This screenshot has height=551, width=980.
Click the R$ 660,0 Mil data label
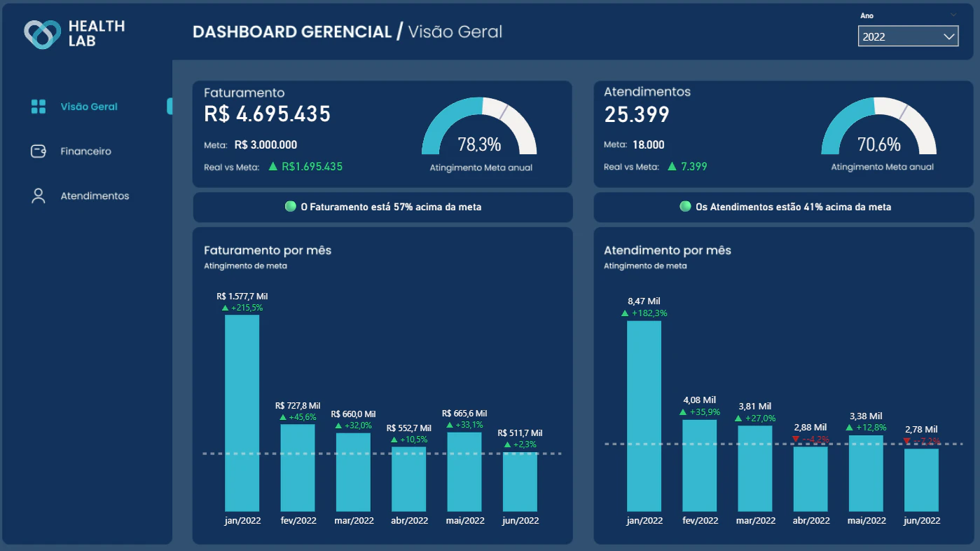coord(353,414)
